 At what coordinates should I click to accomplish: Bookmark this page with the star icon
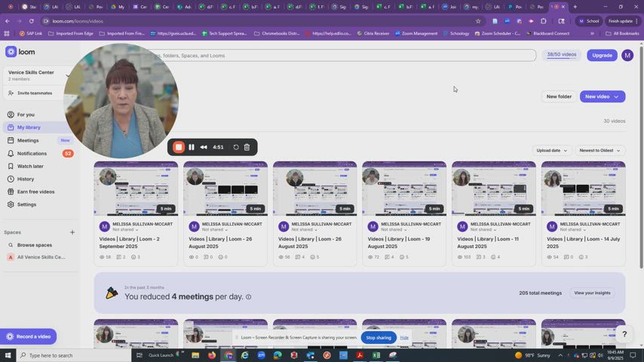click(478, 21)
